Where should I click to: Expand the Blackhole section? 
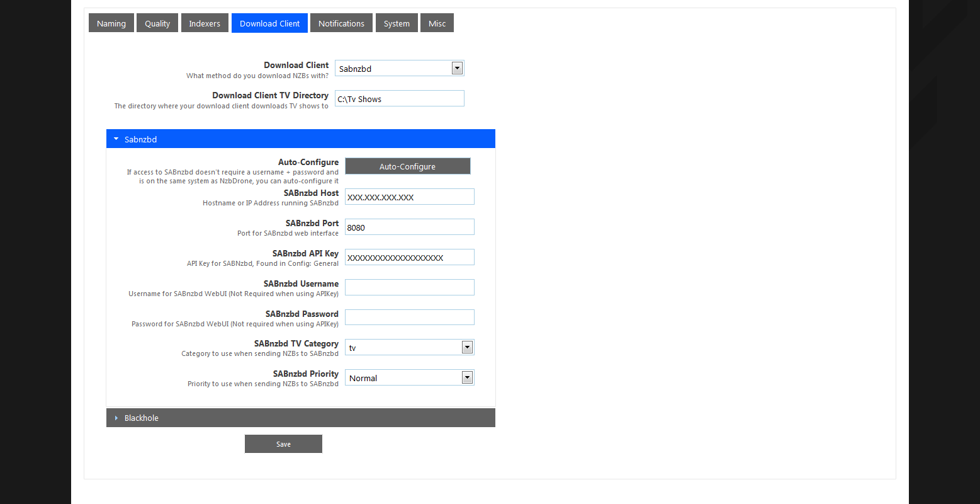pos(301,418)
